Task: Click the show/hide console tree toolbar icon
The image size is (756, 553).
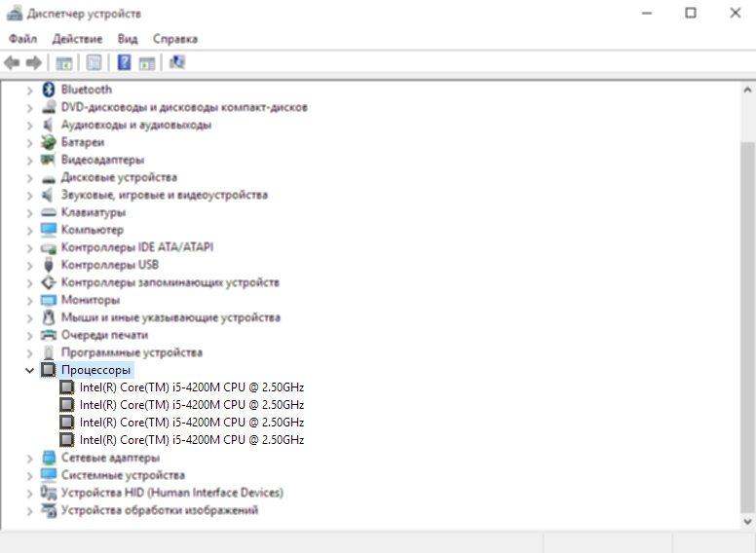Action: [x=63, y=62]
